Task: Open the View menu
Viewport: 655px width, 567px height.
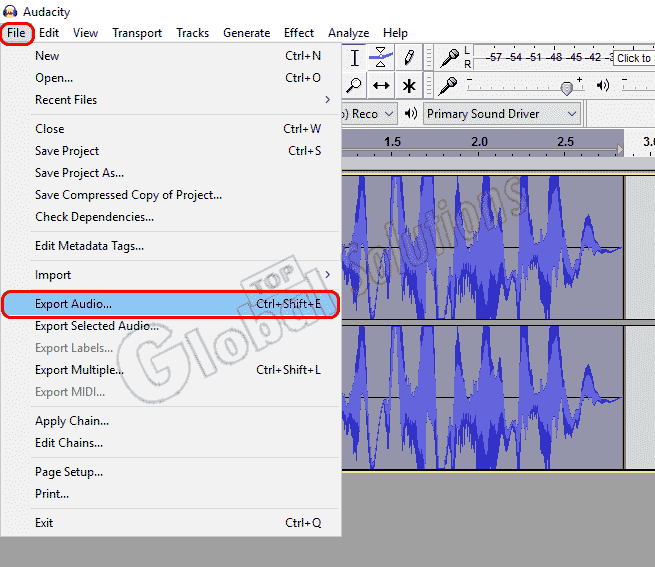Action: 85,33
